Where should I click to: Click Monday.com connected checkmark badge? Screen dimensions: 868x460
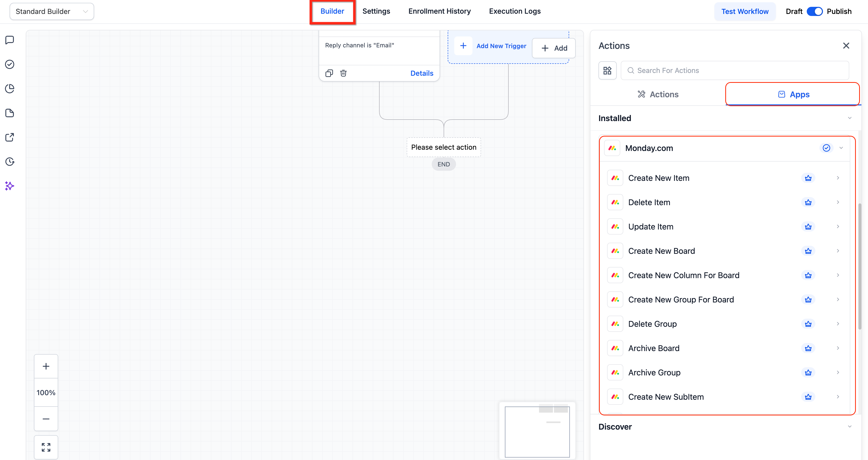pyautogui.click(x=826, y=148)
